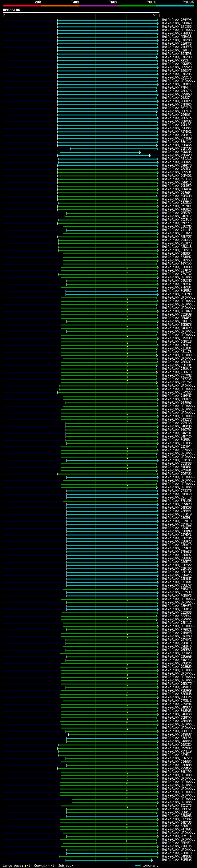Click the short alignment bar for UniRef100_B9NKU6

[100, 152]
